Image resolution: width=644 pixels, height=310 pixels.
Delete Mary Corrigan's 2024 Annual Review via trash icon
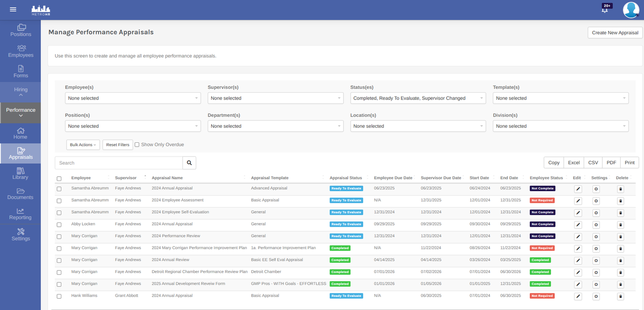click(620, 260)
